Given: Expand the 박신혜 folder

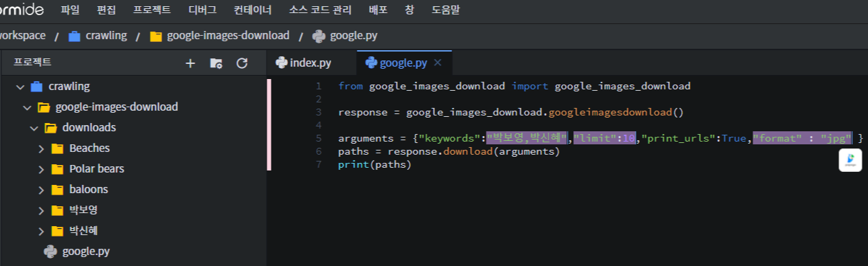Looking at the screenshot, I should (x=41, y=231).
